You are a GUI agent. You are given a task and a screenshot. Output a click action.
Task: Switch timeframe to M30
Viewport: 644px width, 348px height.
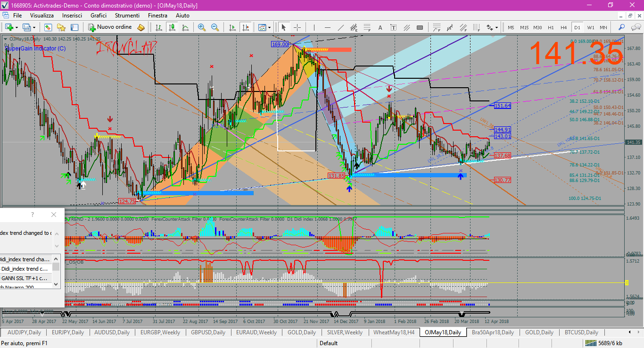click(x=537, y=27)
